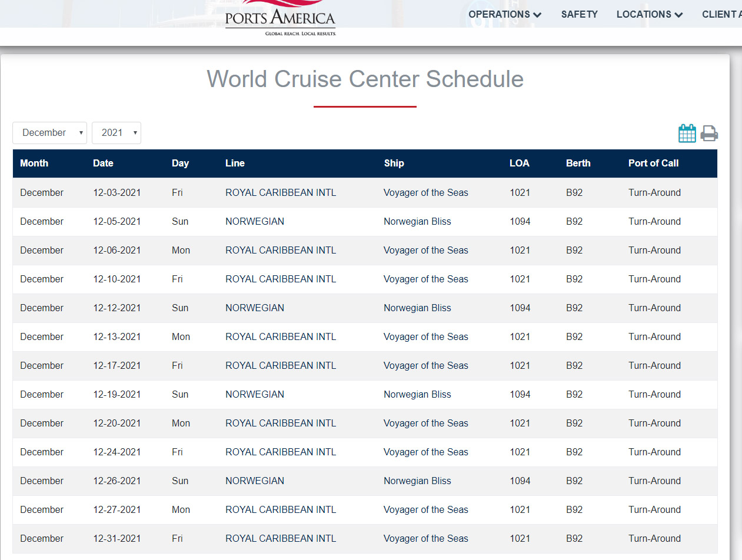The image size is (742, 560).
Task: Click Sun in the 12-19-2021 row
Action: 180,394
